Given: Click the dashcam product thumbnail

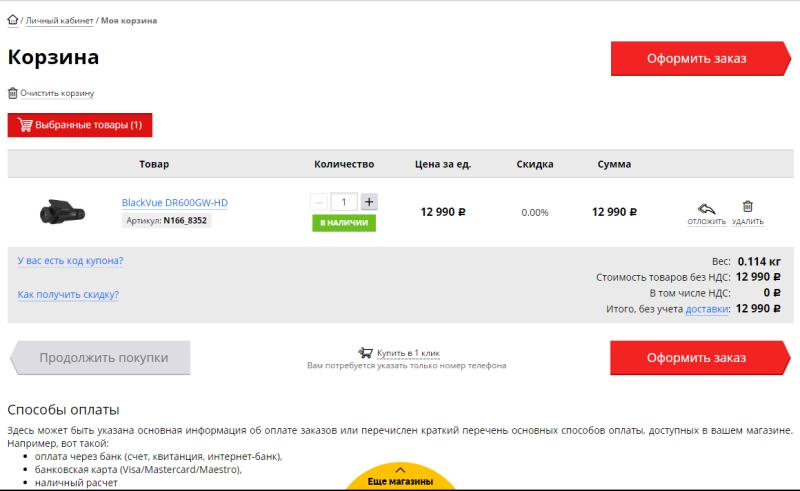Looking at the screenshot, I should click(x=62, y=211).
